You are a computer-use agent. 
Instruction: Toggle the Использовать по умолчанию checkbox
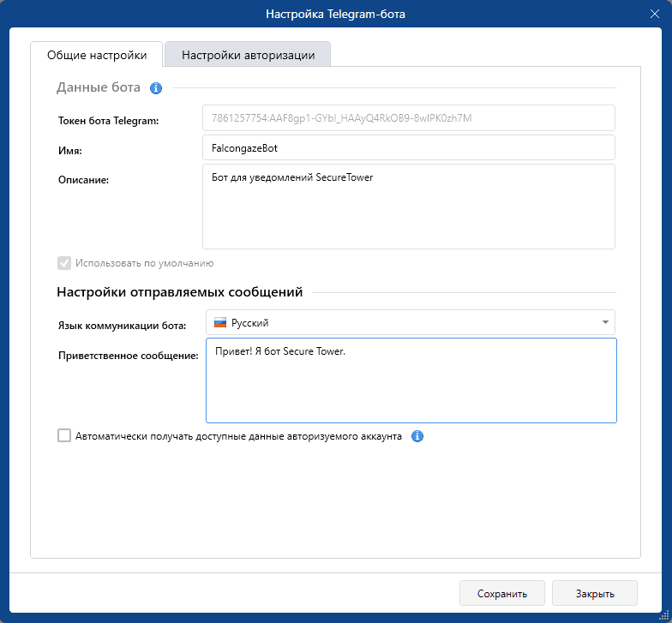(64, 263)
